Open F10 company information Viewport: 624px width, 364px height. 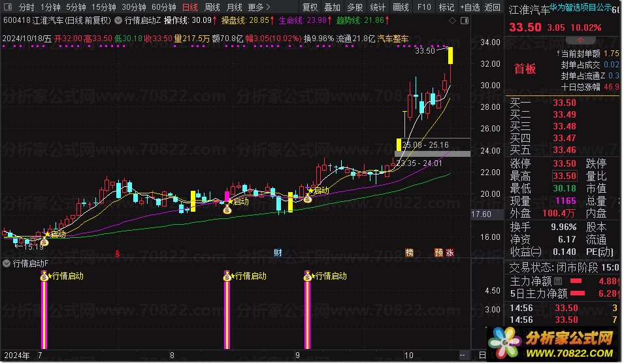tap(424, 7)
